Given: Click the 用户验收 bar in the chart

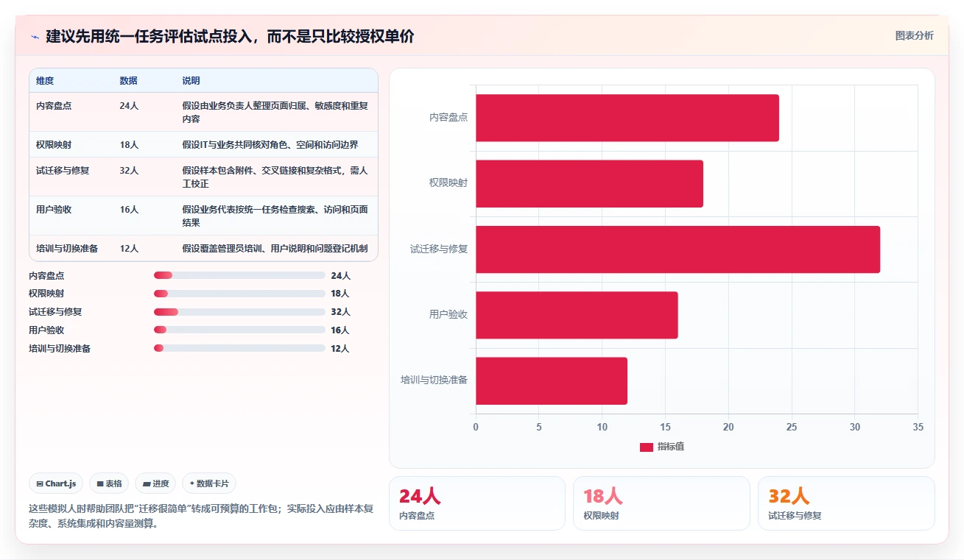Looking at the screenshot, I should [x=577, y=315].
